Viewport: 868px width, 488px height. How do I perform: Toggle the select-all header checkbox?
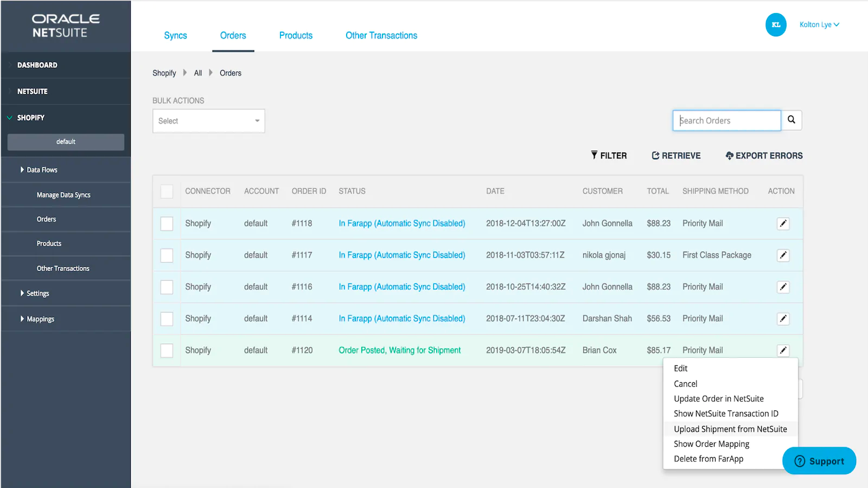point(167,191)
